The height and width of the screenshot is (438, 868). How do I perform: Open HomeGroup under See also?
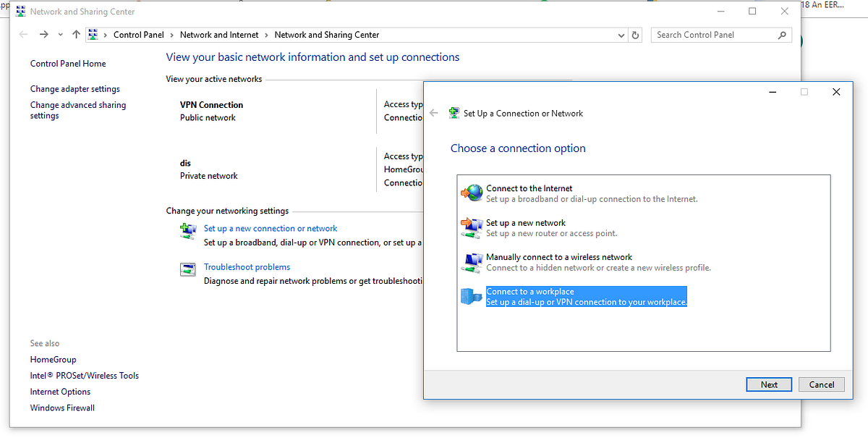(x=53, y=360)
